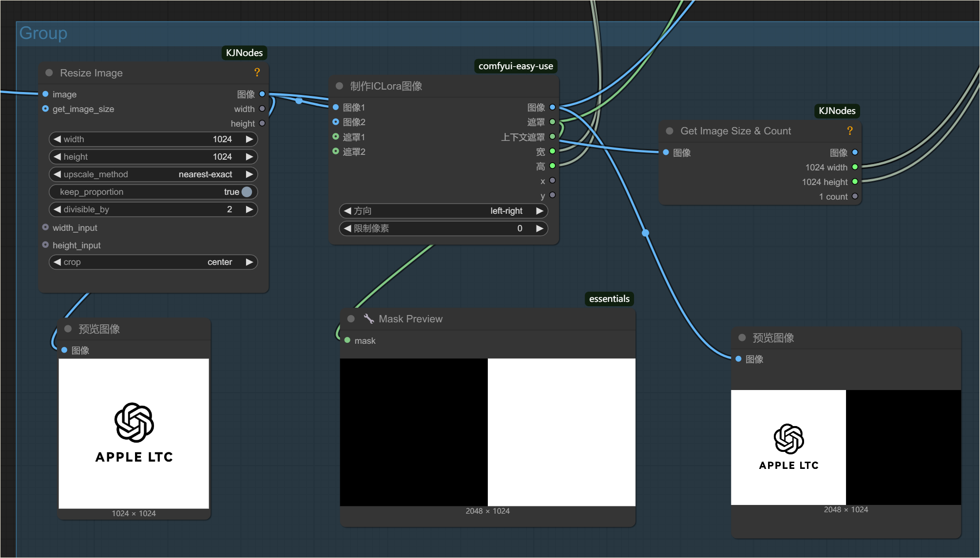Open the upscale_method nearest-exact dropdown
This screenshot has height=558, width=980.
(x=153, y=174)
